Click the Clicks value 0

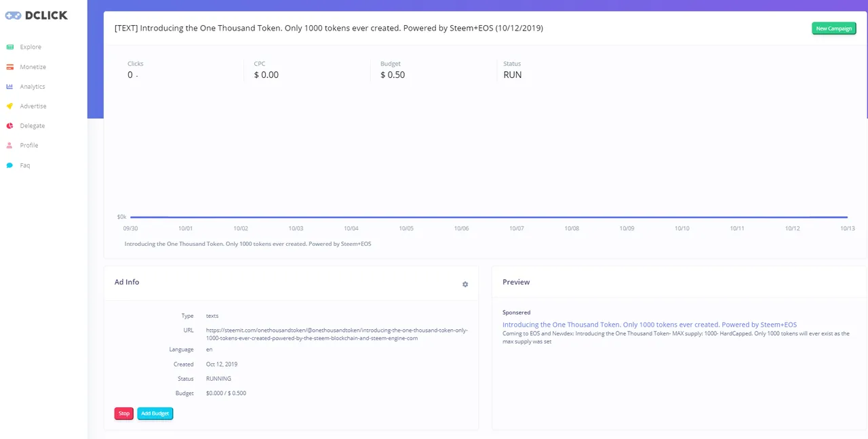[130, 75]
